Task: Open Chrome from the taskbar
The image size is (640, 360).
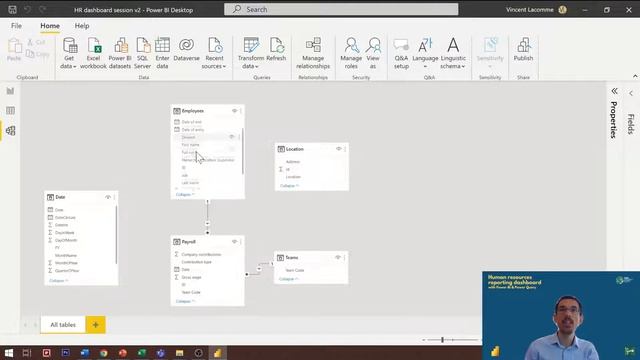Action: [104, 353]
